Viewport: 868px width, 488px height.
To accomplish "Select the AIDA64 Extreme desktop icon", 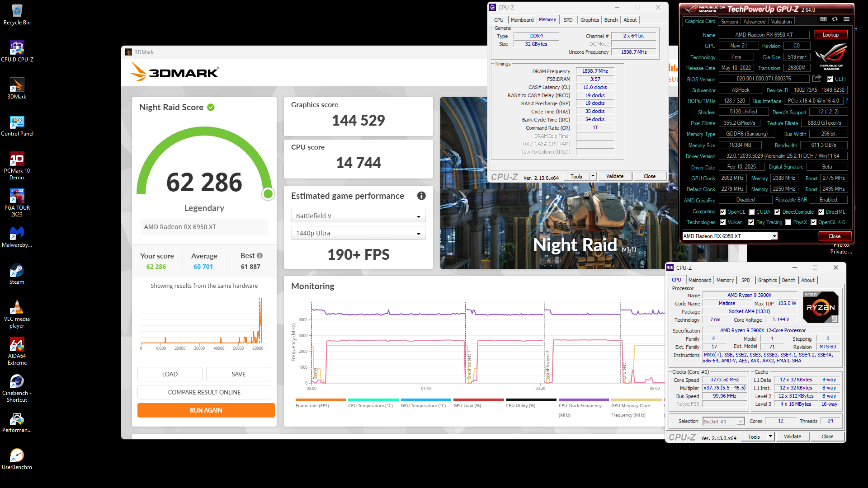I will click(17, 351).
